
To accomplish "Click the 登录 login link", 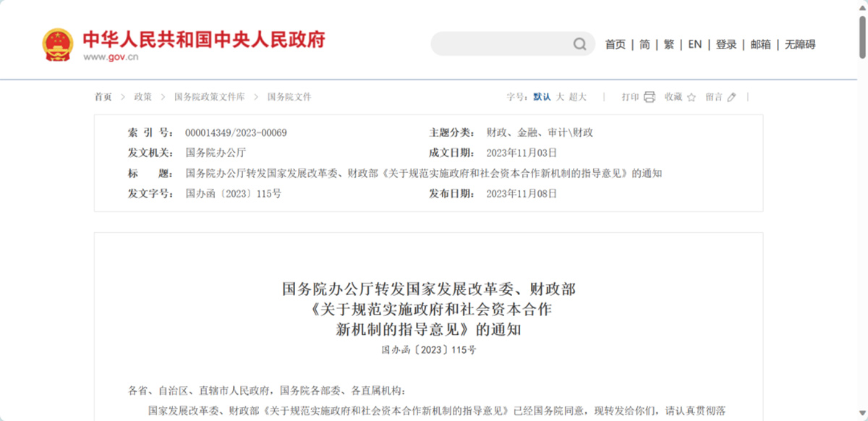I will point(725,44).
